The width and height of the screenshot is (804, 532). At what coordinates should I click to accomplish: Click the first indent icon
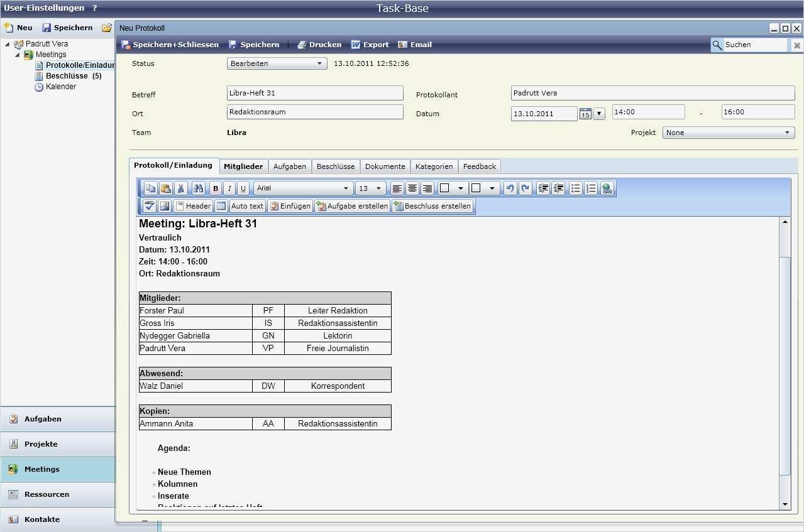[x=543, y=188]
